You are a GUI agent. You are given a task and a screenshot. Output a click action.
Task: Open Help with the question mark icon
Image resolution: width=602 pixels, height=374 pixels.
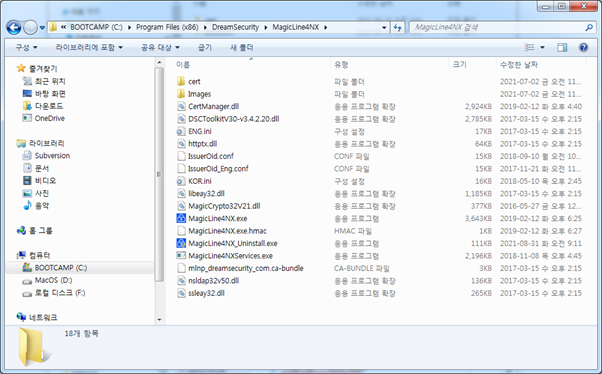click(x=583, y=47)
